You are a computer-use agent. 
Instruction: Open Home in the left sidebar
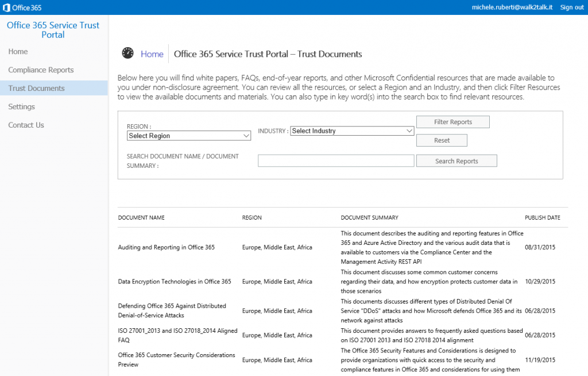click(18, 52)
